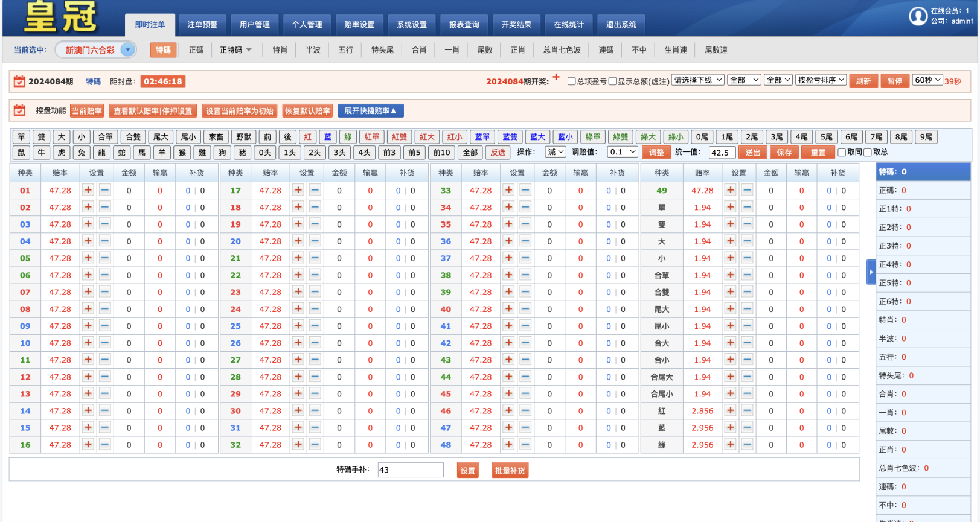Click plus icon in row 49
This screenshot has height=522, width=980.
(x=731, y=190)
